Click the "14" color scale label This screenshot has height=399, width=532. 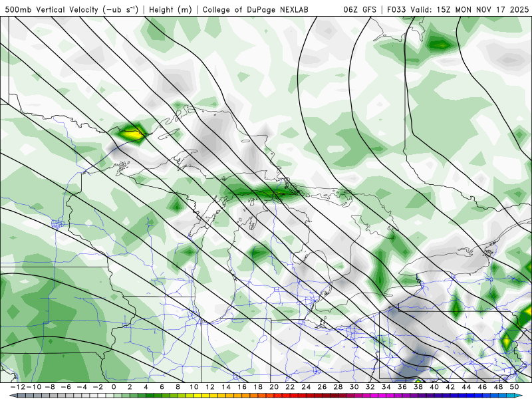pos(226,387)
